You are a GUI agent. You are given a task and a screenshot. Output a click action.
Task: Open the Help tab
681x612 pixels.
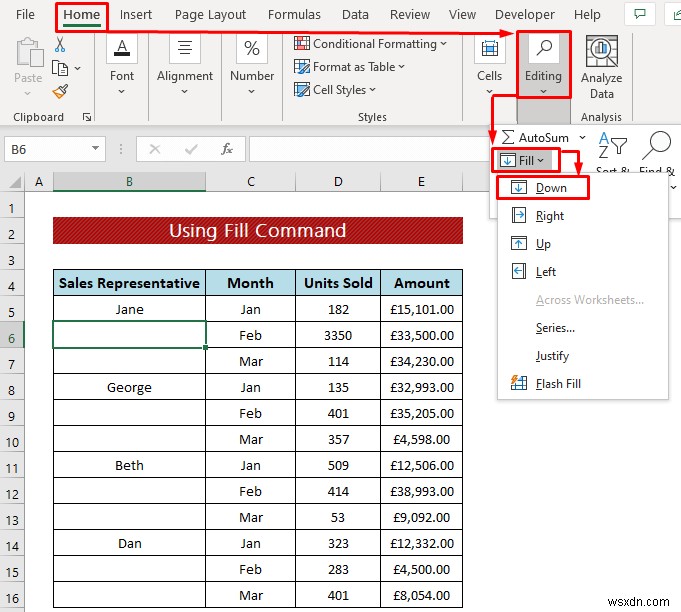pyautogui.click(x=587, y=15)
